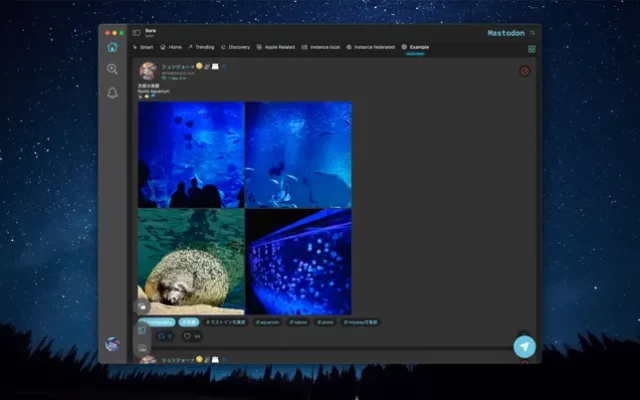Toggle the sidebar panel icon in the title bar
Image resolution: width=640 pixels, height=400 pixels.
(x=137, y=33)
